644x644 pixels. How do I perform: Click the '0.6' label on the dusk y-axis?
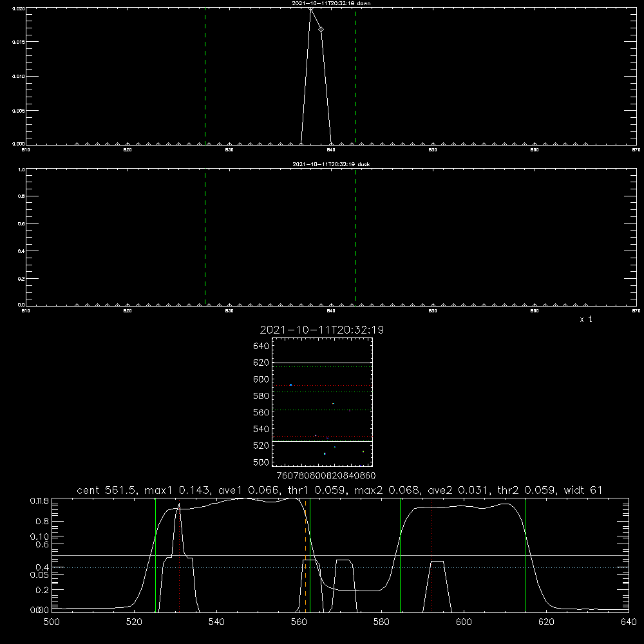(x=21, y=224)
